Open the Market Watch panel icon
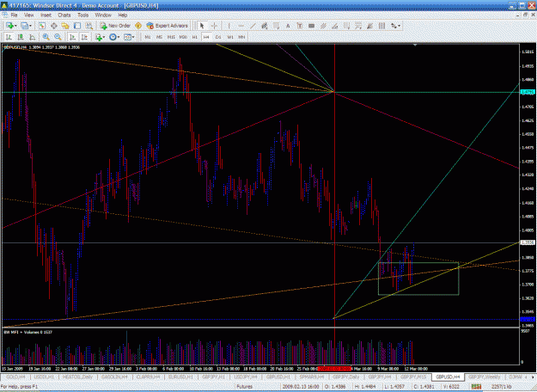The image size is (537, 392). (42, 26)
